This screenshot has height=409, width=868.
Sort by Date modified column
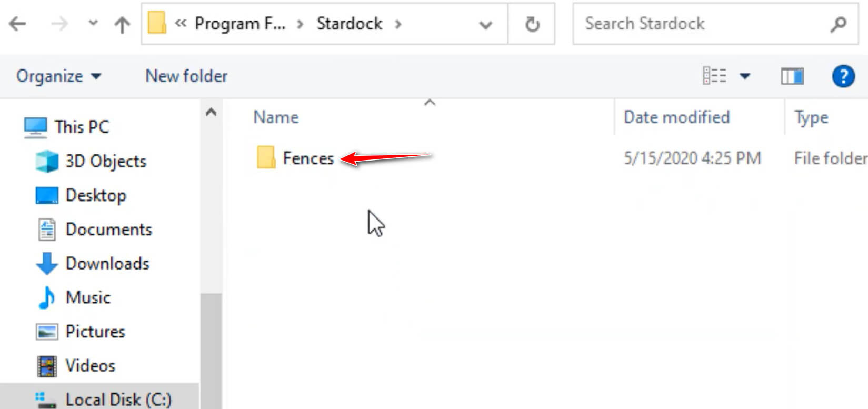tap(676, 117)
